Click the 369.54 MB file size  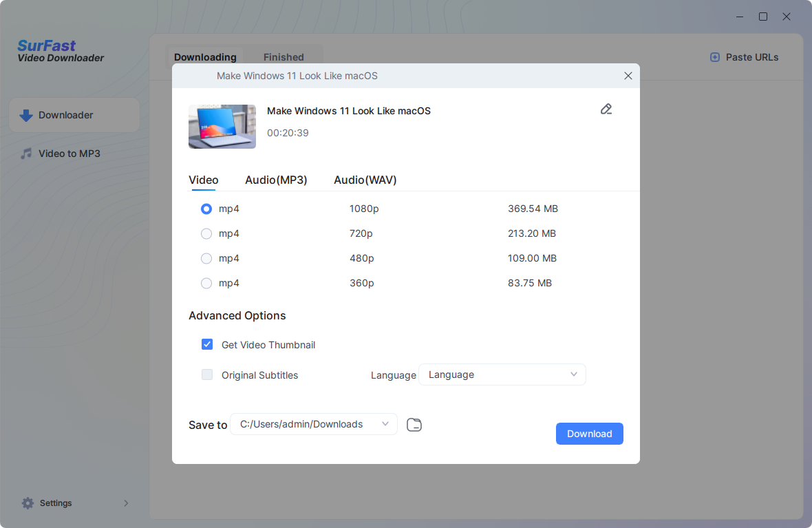tap(533, 209)
